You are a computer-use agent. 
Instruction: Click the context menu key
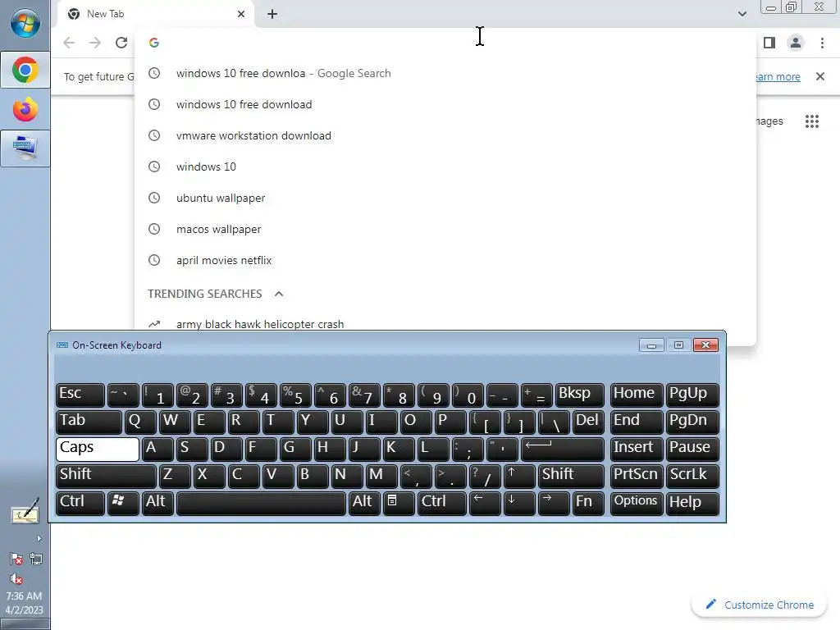(399, 503)
